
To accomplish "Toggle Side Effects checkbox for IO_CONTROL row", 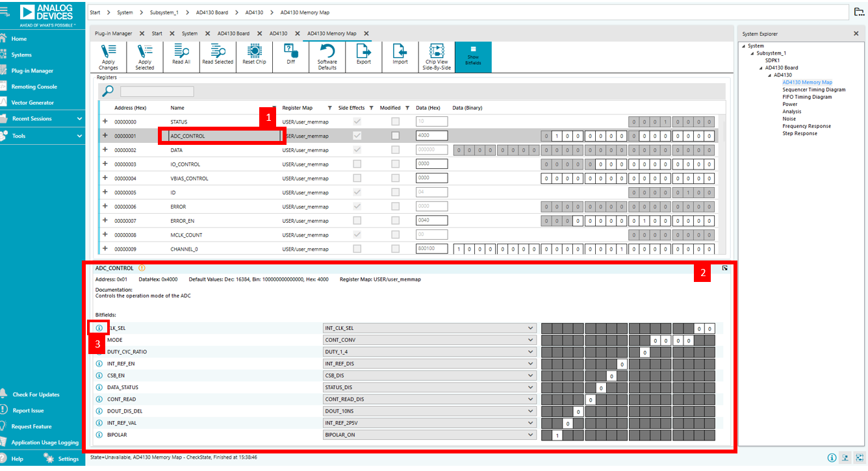I will coord(357,164).
